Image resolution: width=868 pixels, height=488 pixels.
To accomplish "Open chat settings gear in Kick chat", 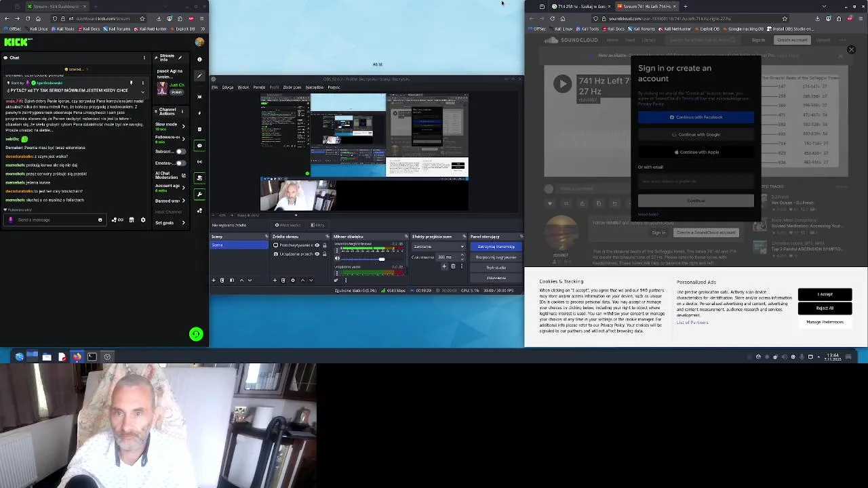I will tap(143, 220).
